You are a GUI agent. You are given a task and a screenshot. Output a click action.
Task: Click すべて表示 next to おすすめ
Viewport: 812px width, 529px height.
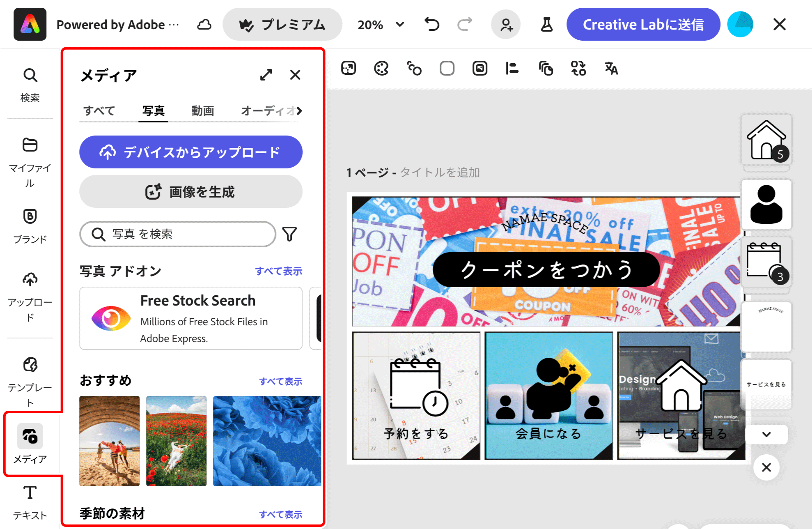(281, 381)
